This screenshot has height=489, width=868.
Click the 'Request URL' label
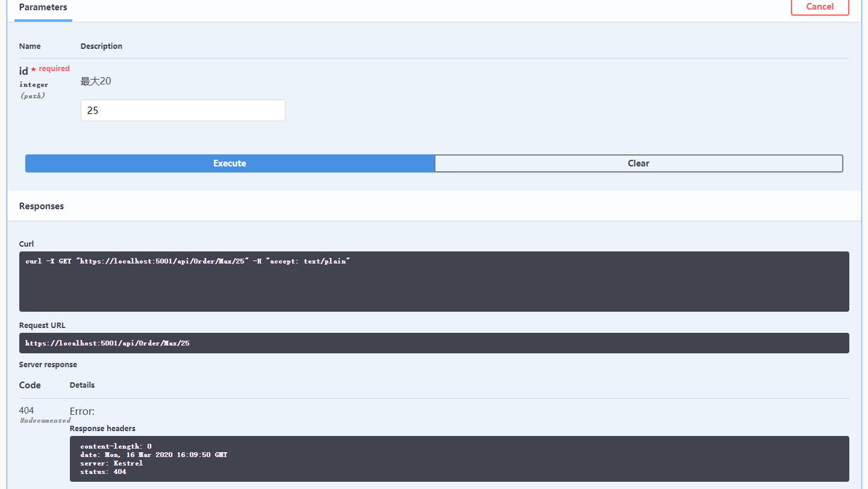(x=43, y=326)
